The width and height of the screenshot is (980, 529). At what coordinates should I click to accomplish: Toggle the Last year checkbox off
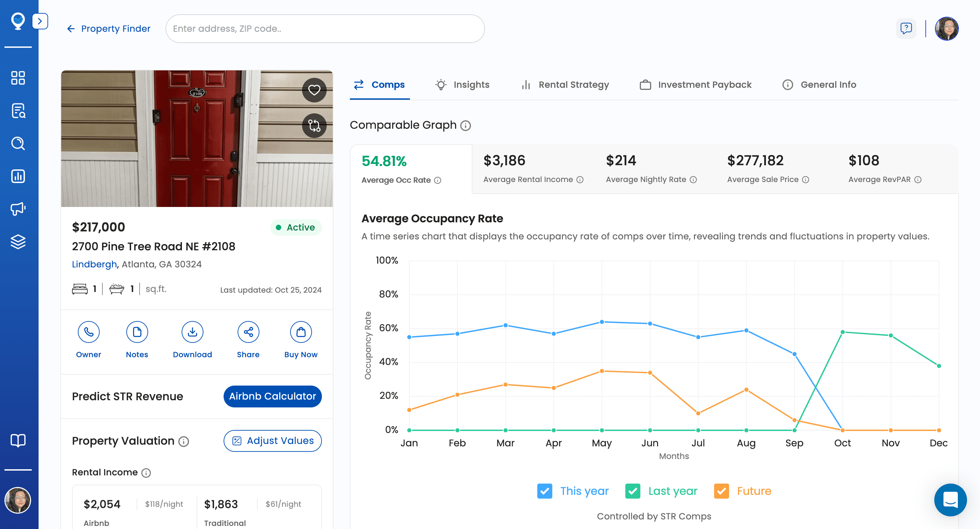[x=633, y=491]
